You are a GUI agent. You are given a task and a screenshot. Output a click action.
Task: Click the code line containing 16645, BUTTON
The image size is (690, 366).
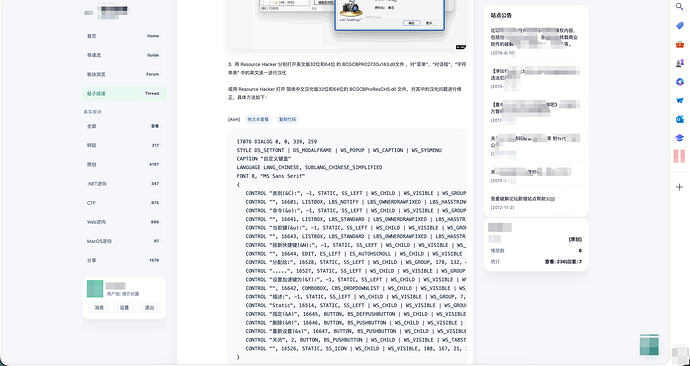356,314
